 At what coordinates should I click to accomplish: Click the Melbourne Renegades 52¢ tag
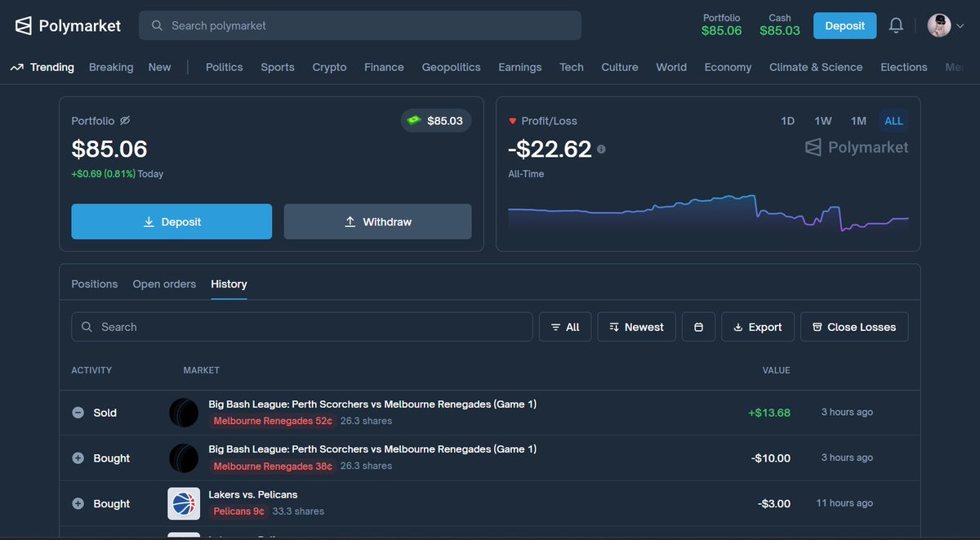pos(273,422)
